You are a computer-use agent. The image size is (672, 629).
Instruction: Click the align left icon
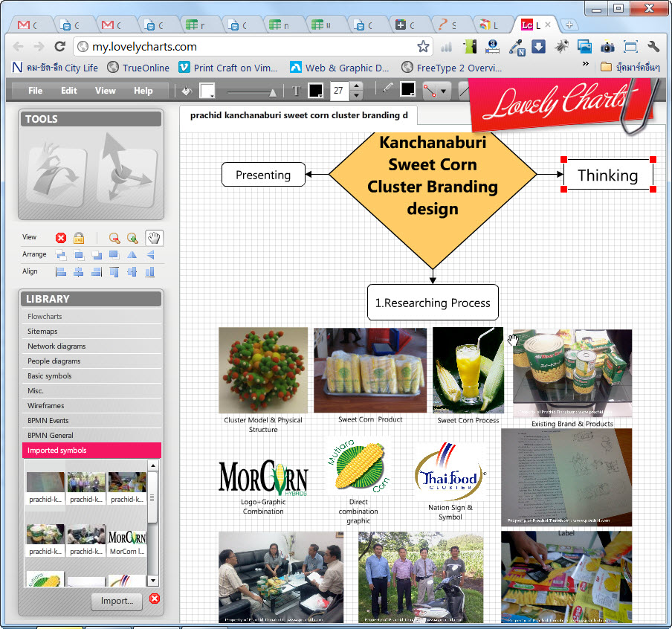pyautogui.click(x=61, y=272)
